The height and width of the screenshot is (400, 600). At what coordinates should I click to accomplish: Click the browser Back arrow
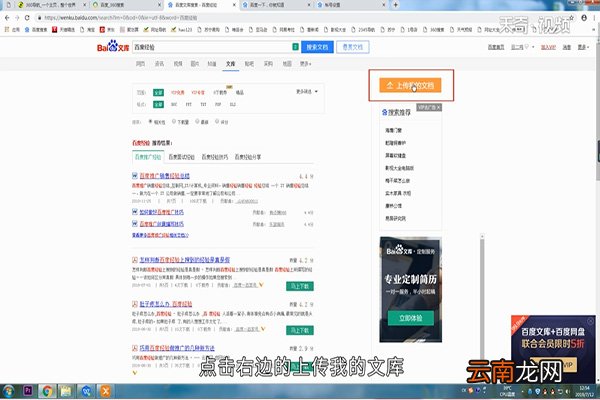point(7,18)
